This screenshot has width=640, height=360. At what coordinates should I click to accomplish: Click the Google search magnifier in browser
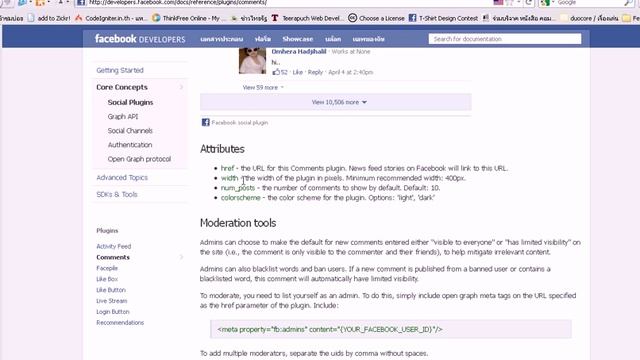click(x=628, y=3)
